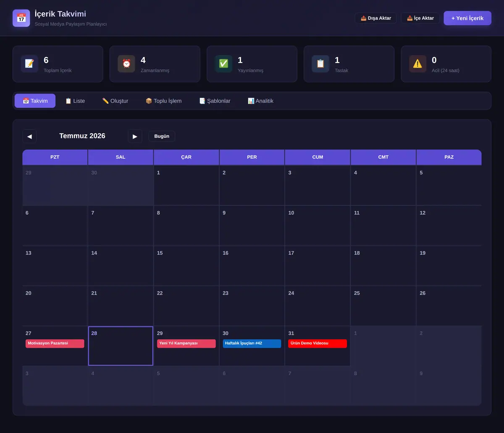Viewport: 504px width, 433px height.
Task: Switch to the Liste tab
Action: [75, 101]
